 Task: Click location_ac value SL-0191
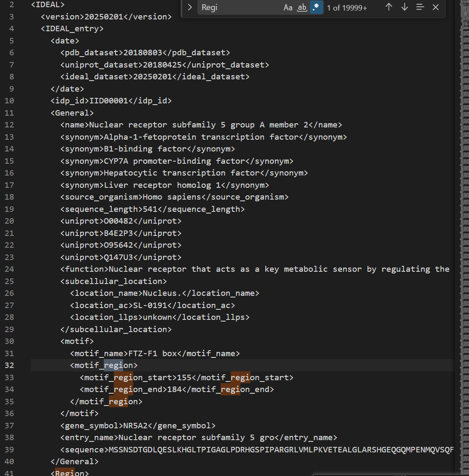pyautogui.click(x=150, y=305)
